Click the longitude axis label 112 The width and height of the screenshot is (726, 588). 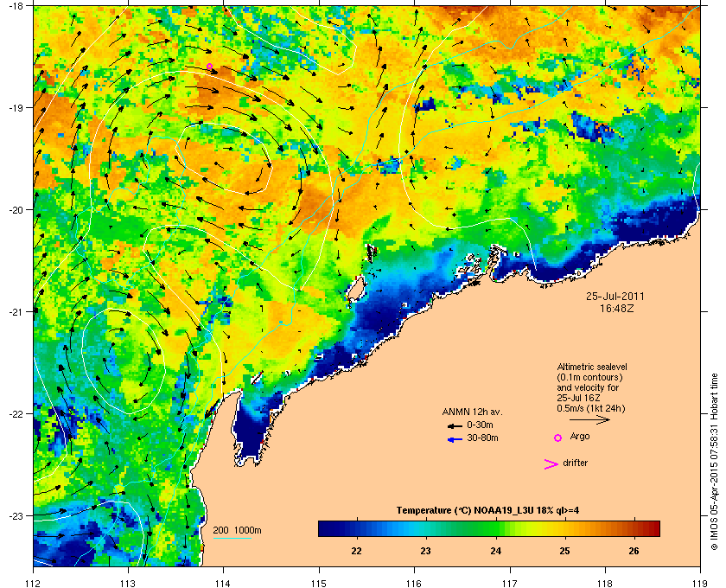point(34,584)
